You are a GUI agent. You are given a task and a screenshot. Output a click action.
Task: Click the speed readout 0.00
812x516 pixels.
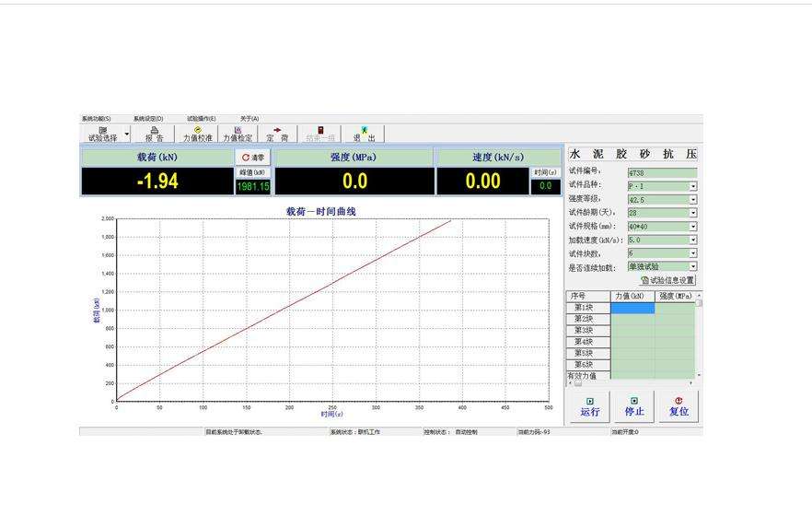click(x=482, y=181)
